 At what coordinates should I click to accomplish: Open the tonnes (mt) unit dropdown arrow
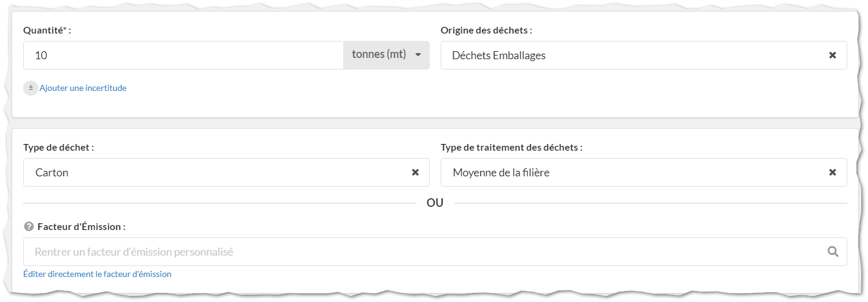[x=418, y=55]
